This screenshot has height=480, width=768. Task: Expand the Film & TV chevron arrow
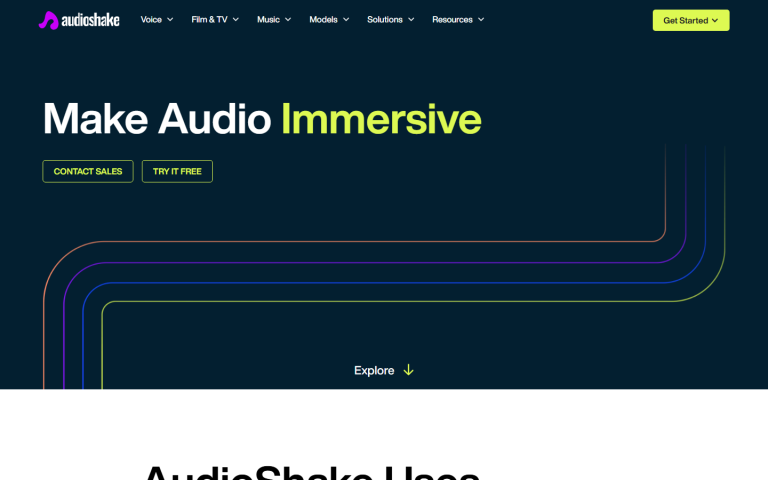[x=236, y=20]
